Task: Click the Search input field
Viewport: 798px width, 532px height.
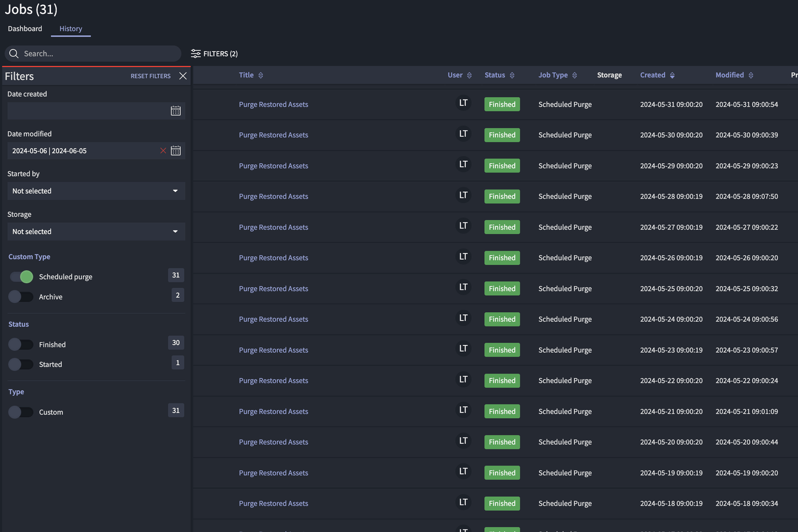Action: [93, 54]
